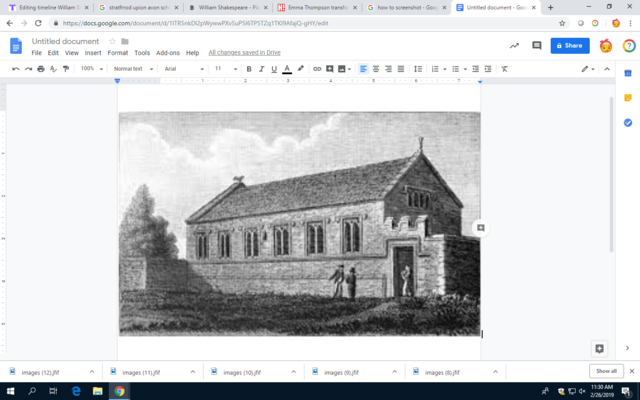This screenshot has width=640, height=400.
Task: Open the Help menu
Action: 192,53
